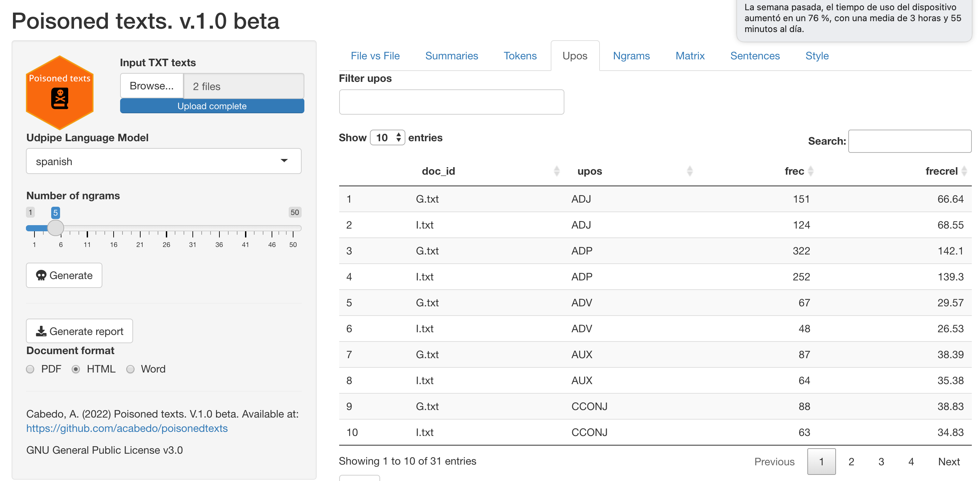Sort table by frec column arrows
This screenshot has height=481, width=980.
coord(811,171)
